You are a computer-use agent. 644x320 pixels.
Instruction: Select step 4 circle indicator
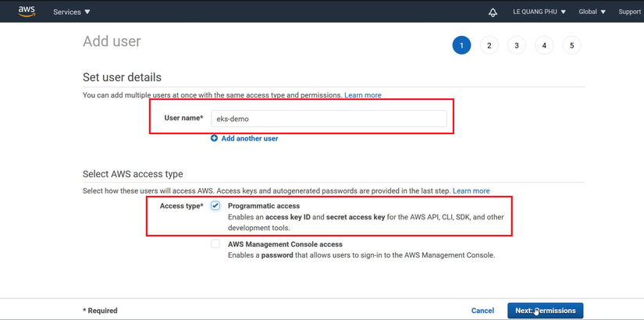pos(544,45)
